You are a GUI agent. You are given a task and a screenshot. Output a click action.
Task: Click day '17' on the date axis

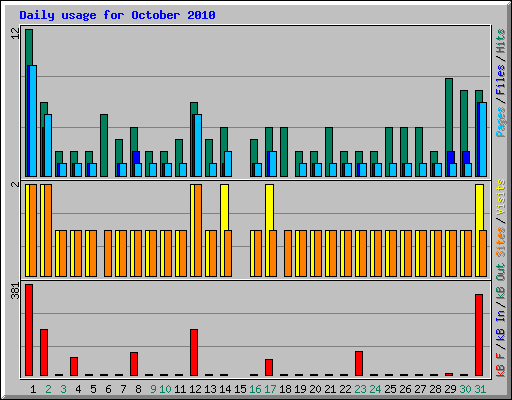tap(270, 389)
